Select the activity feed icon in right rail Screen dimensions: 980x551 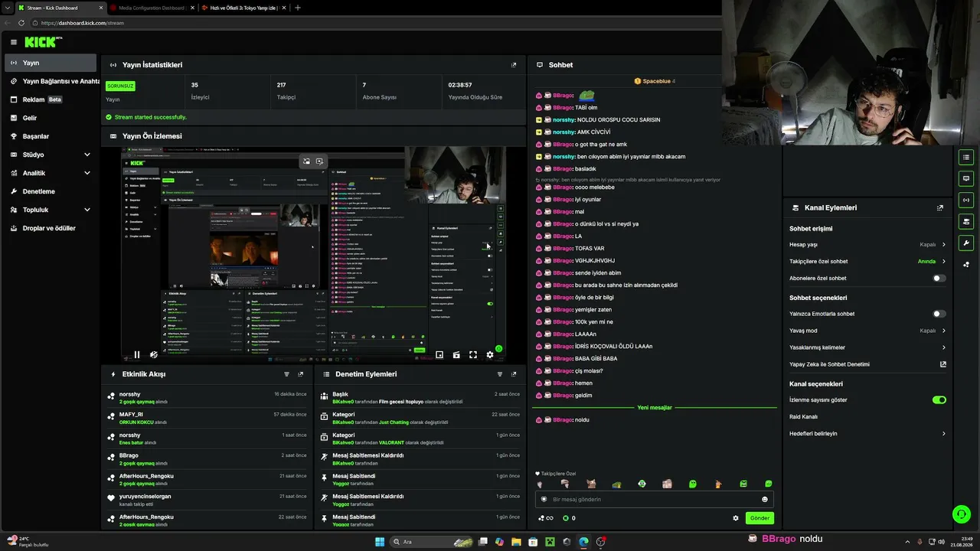tap(966, 265)
